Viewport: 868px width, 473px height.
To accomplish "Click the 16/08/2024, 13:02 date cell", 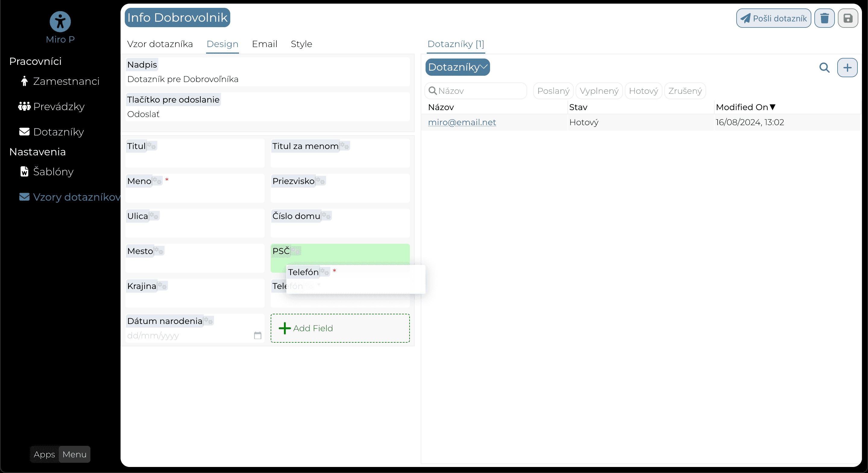I will (750, 122).
